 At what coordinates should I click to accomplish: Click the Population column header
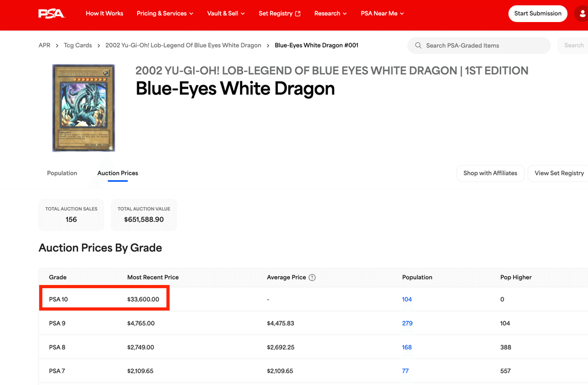pyautogui.click(x=417, y=277)
